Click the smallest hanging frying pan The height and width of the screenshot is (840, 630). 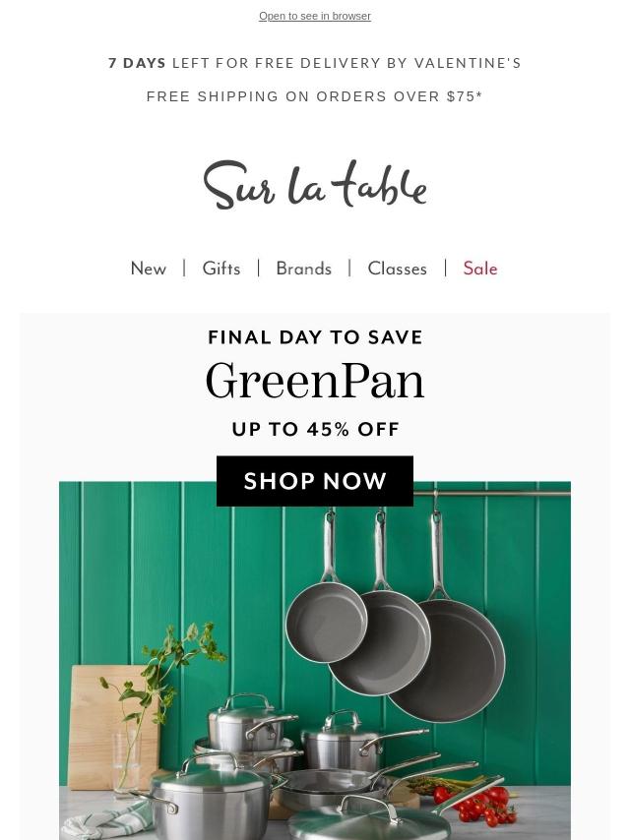327,616
